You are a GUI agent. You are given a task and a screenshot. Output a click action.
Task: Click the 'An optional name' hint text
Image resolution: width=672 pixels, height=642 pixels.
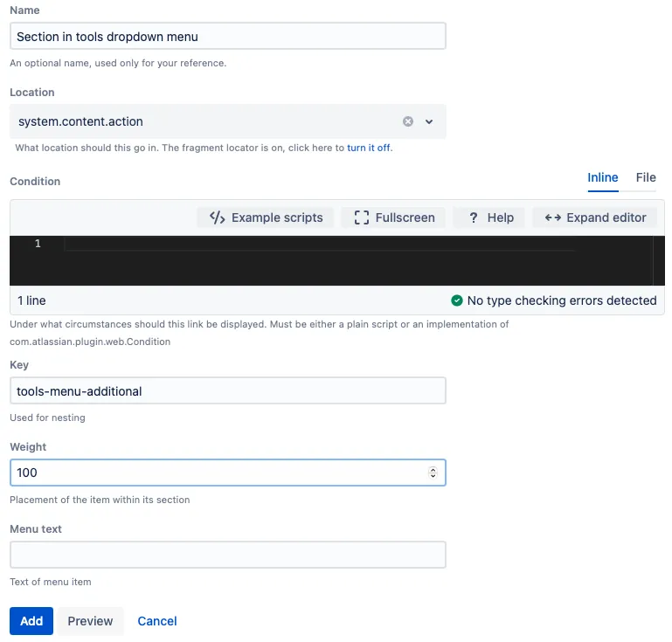(118, 63)
